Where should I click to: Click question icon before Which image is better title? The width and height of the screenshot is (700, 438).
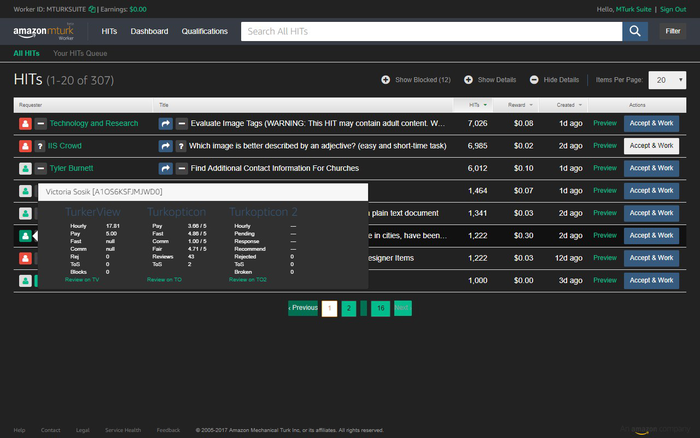[x=181, y=146]
